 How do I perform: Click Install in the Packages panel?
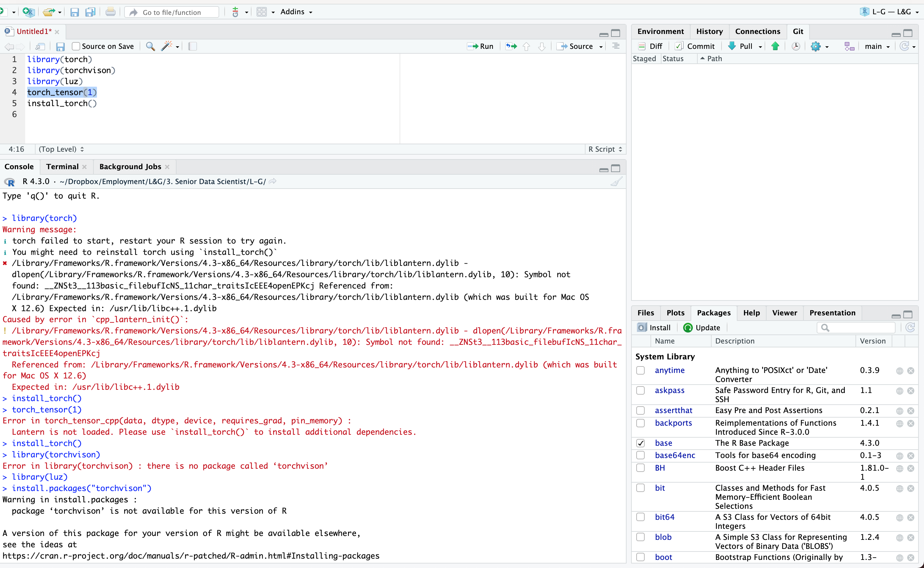coord(654,327)
